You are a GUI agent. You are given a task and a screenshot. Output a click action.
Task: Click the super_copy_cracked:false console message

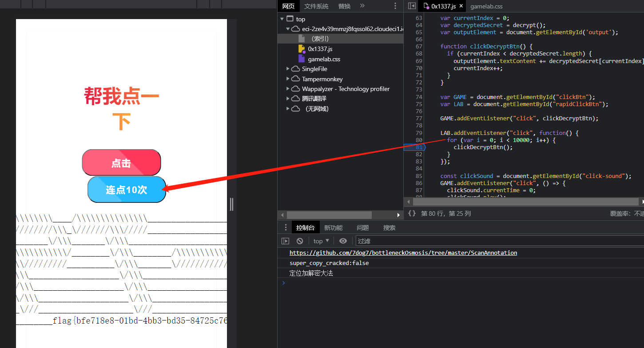pyautogui.click(x=329, y=263)
